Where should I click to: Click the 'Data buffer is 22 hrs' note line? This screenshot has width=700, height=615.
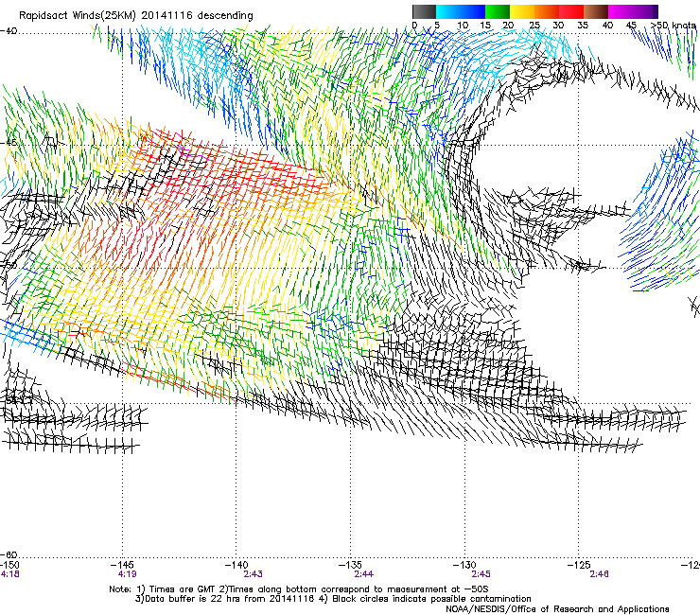333,599
